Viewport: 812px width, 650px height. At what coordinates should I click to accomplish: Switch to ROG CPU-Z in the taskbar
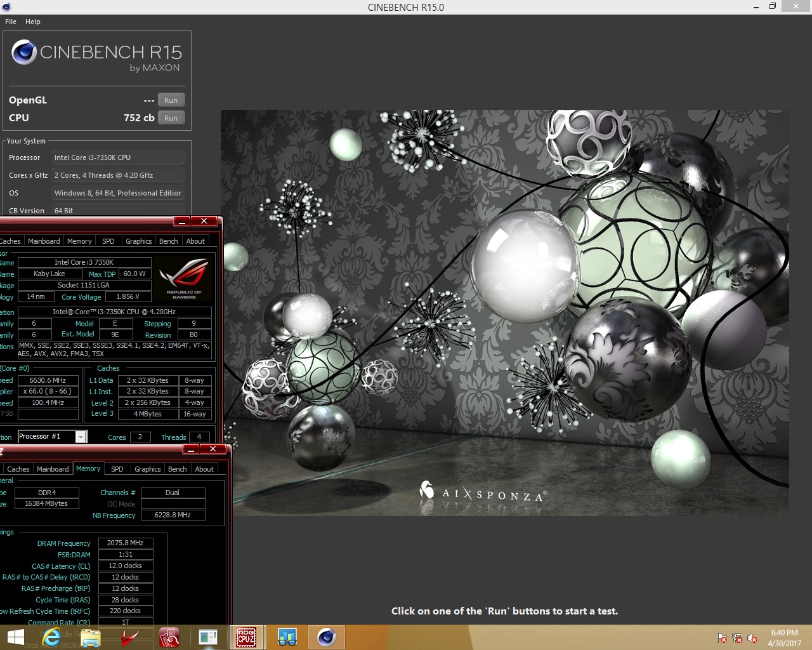(x=246, y=637)
